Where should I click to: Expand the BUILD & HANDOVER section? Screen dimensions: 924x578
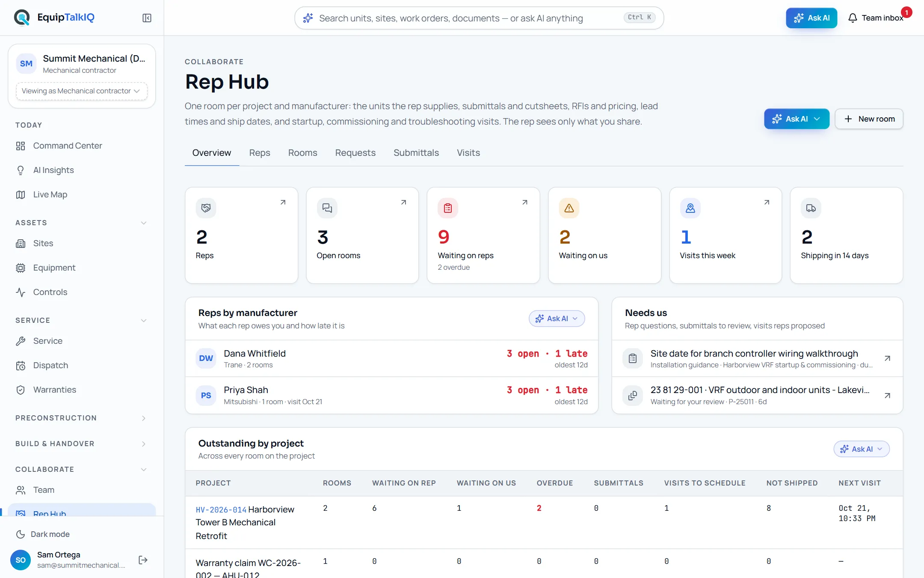point(144,444)
